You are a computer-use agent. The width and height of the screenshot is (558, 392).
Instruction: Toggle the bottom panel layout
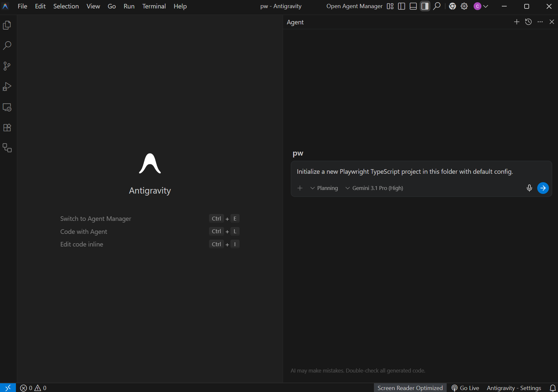[413, 6]
